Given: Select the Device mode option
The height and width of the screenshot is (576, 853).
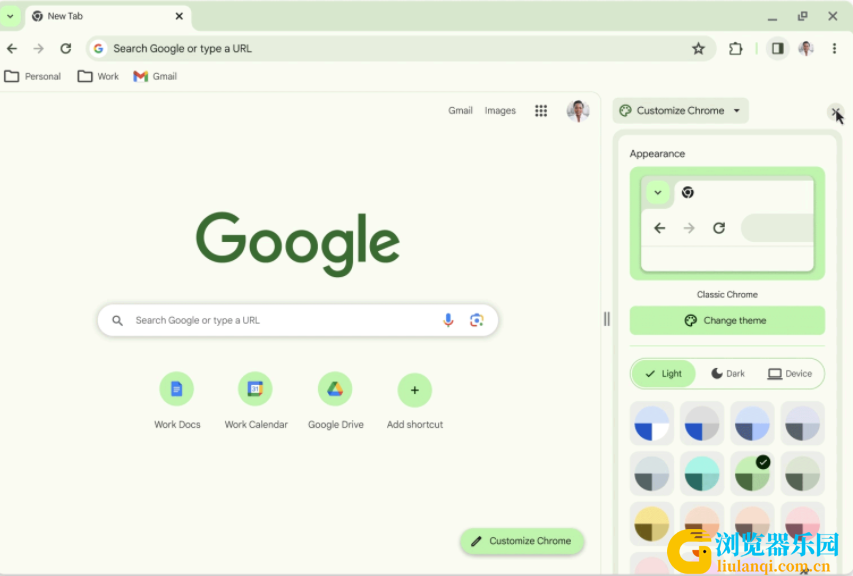Looking at the screenshot, I should [790, 374].
